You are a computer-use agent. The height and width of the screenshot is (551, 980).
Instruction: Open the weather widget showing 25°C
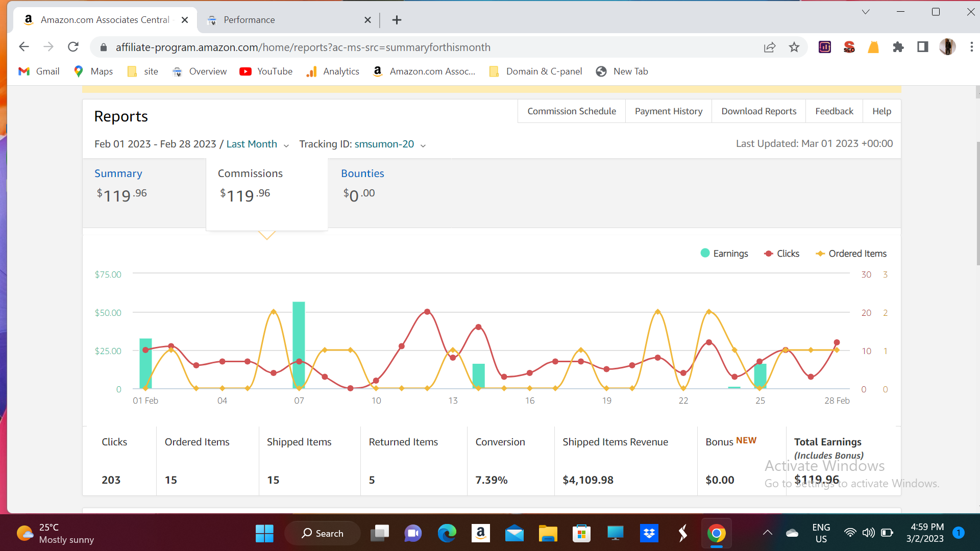click(55, 534)
